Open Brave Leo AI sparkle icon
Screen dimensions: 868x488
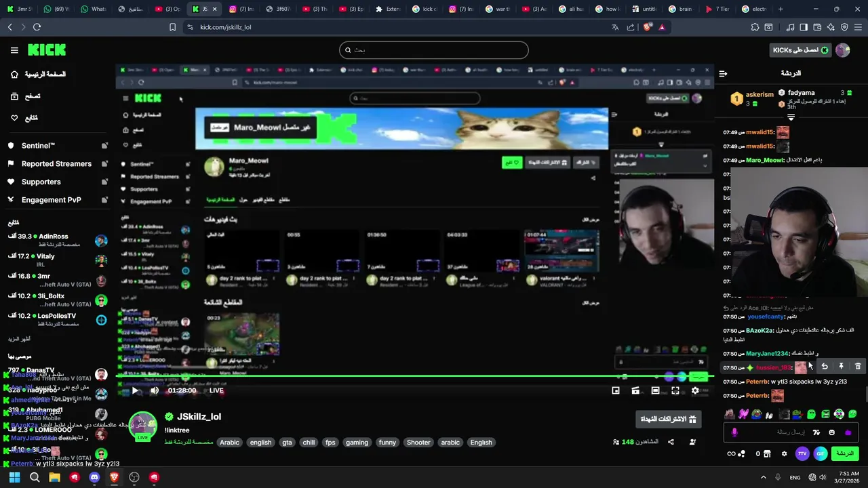tap(831, 27)
